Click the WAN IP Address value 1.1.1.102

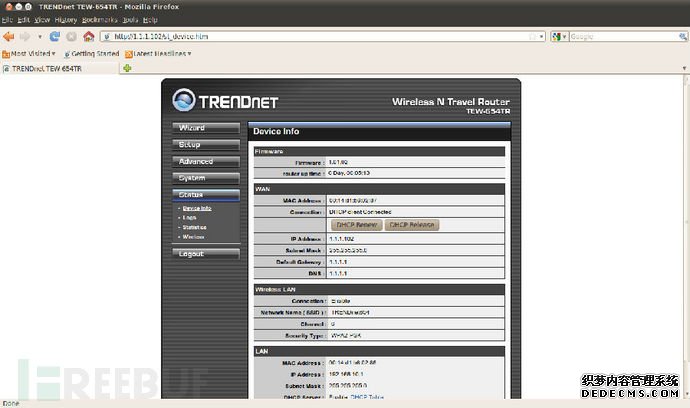(341, 239)
